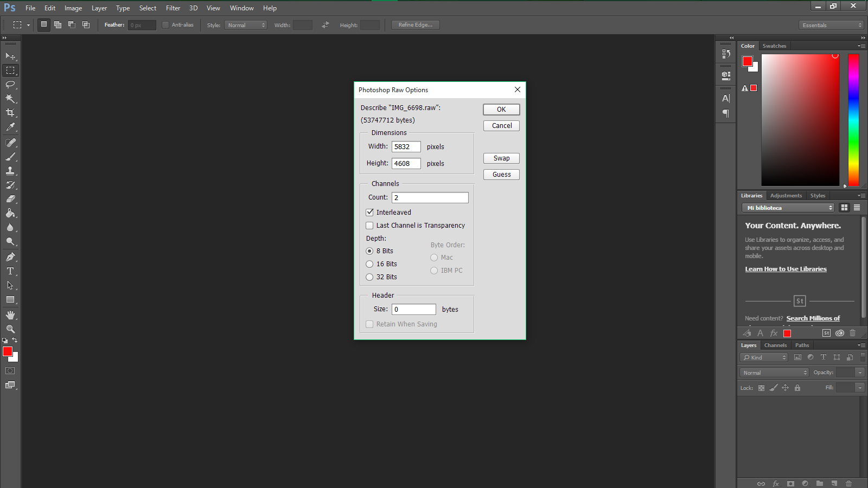This screenshot has width=868, height=488.
Task: Select the Paint Bucket tool
Action: pos(10,213)
